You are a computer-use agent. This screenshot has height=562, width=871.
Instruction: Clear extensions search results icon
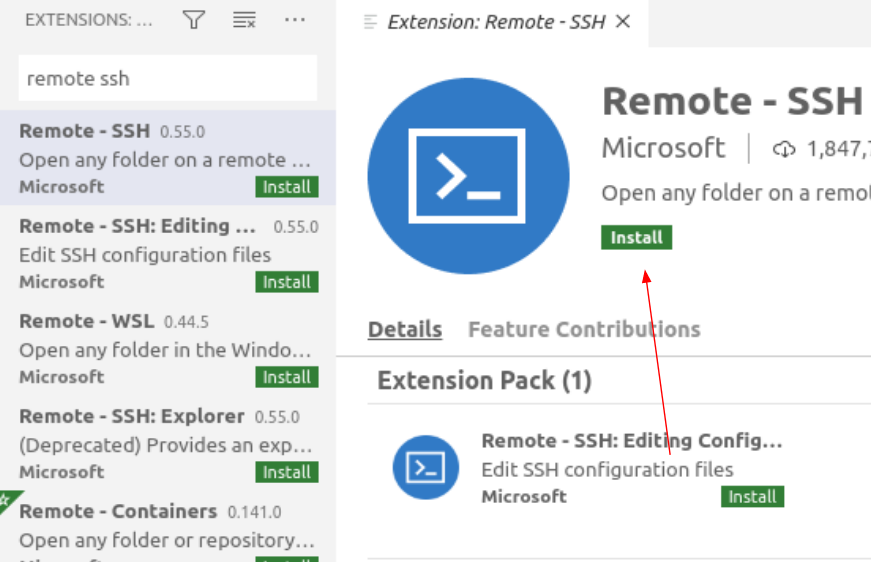pyautogui.click(x=244, y=21)
